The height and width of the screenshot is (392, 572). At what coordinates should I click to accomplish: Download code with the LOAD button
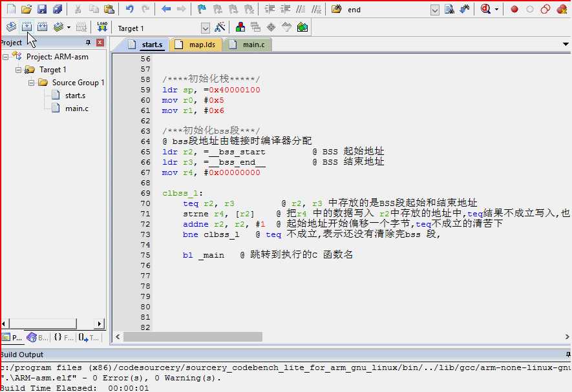[x=102, y=27]
